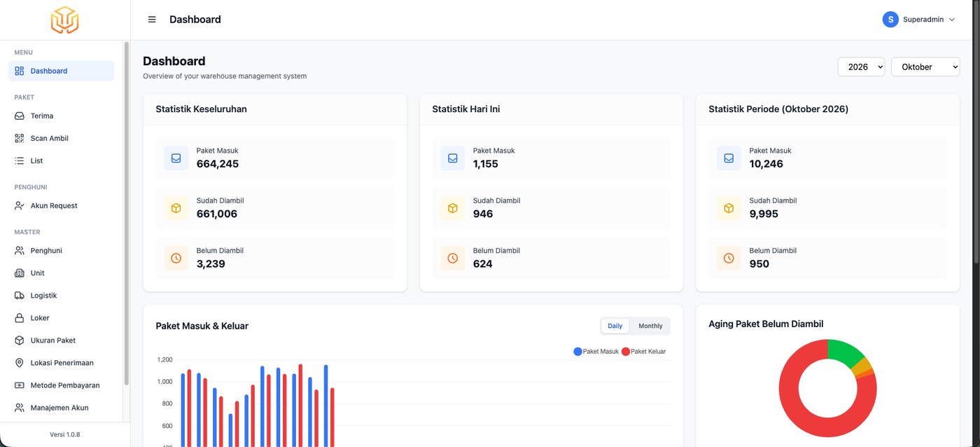
Task: Click the 3,239 value
Action: (211, 263)
